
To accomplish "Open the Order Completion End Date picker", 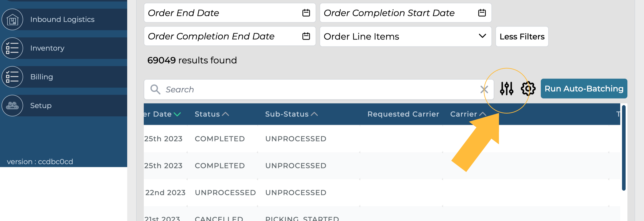I will tap(306, 36).
